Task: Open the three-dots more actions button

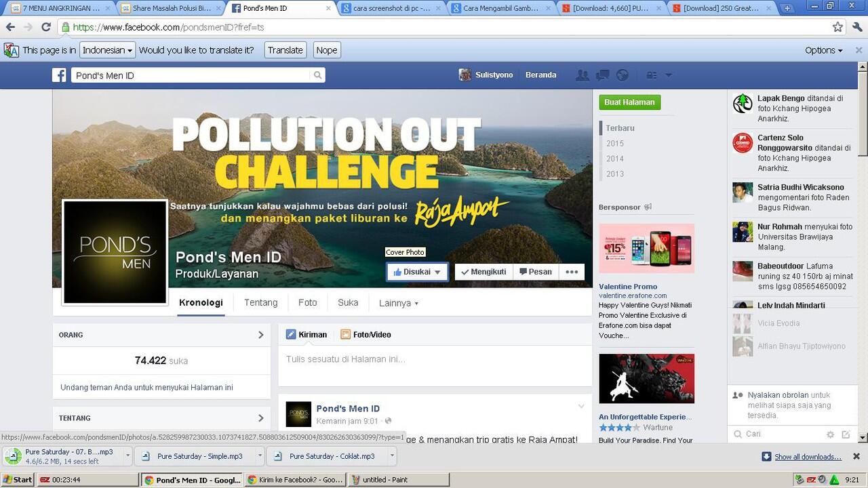Action: (x=572, y=272)
